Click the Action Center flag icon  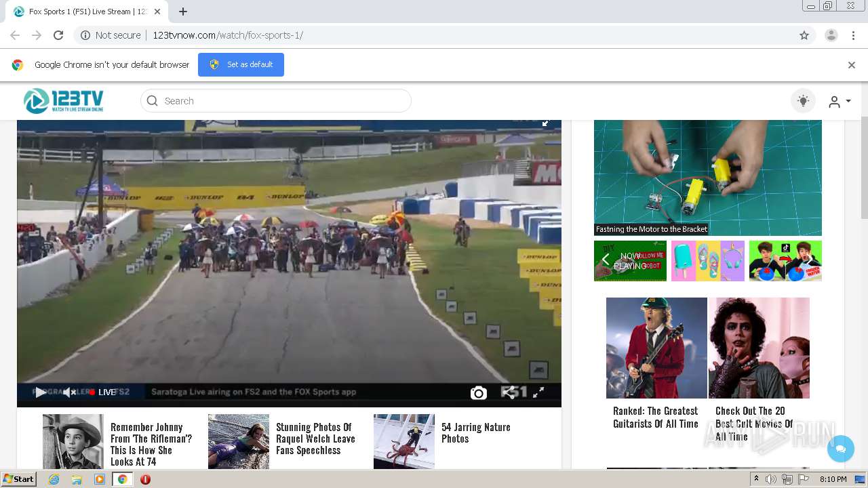click(803, 479)
